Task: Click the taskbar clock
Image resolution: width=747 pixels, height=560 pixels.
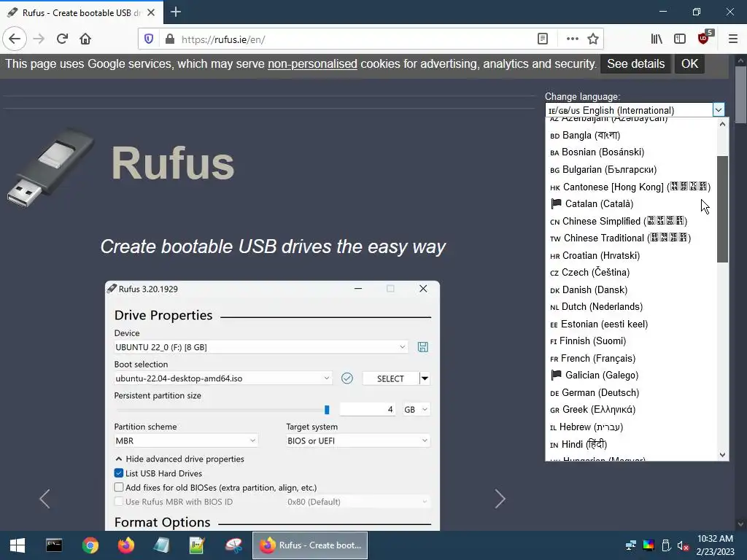Action: (715, 545)
